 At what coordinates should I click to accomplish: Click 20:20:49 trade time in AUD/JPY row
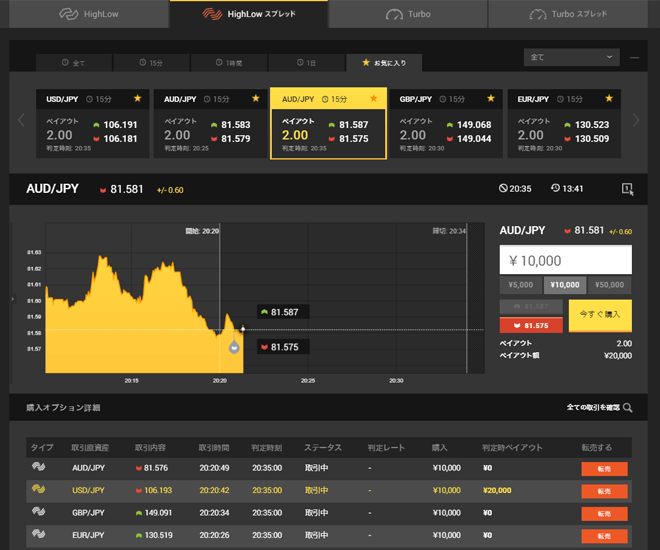(x=214, y=468)
